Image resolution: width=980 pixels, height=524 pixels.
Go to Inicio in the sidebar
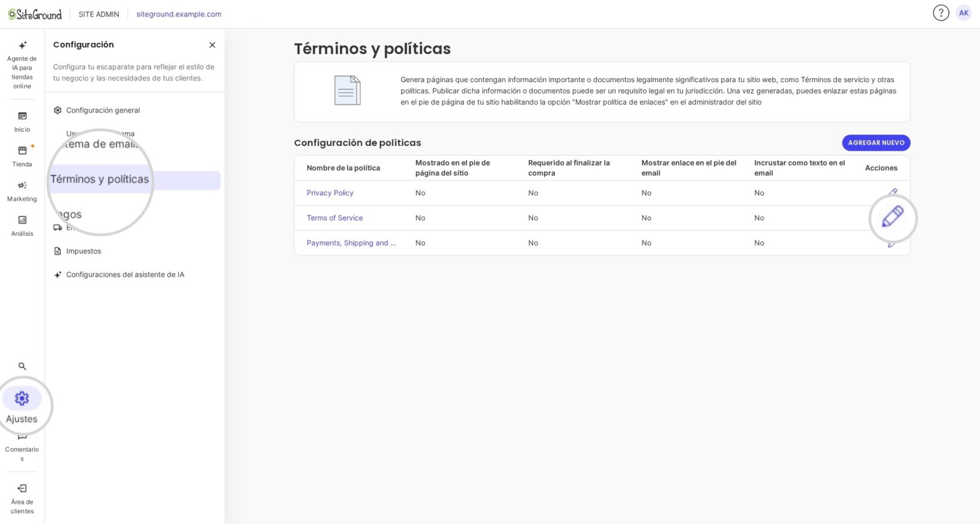click(x=22, y=121)
